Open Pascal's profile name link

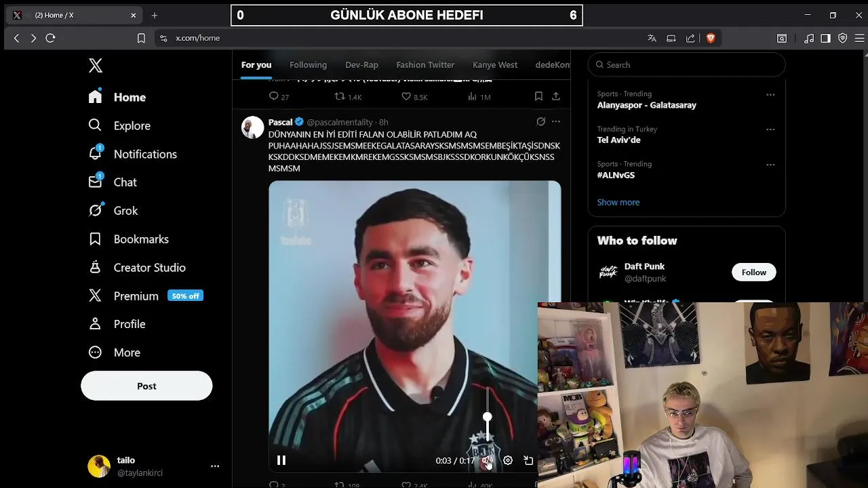click(x=280, y=122)
